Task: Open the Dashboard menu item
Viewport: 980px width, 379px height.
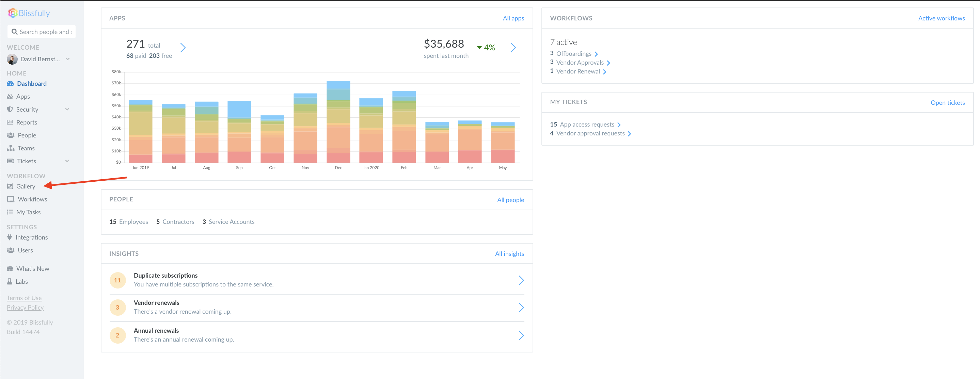Action: point(32,83)
